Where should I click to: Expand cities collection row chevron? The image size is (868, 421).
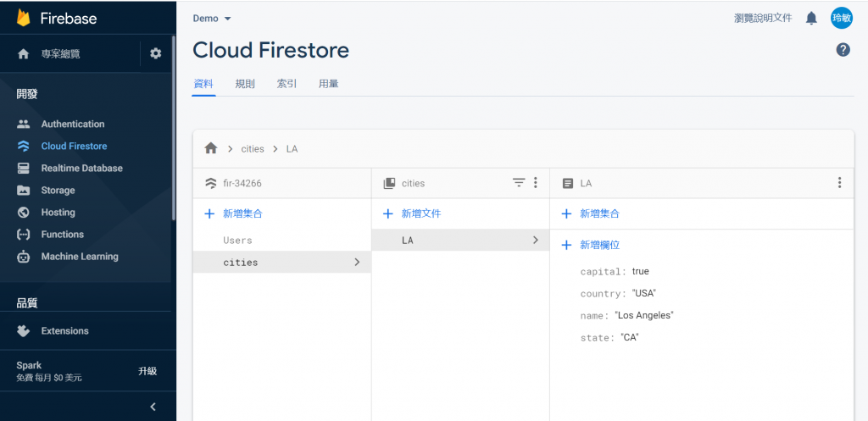click(357, 263)
